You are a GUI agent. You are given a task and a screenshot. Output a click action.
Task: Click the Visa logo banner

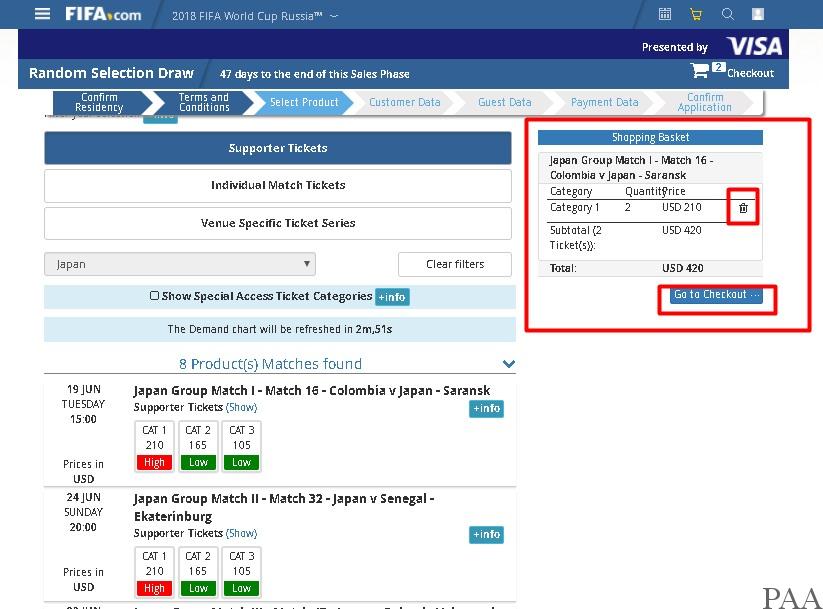click(754, 46)
